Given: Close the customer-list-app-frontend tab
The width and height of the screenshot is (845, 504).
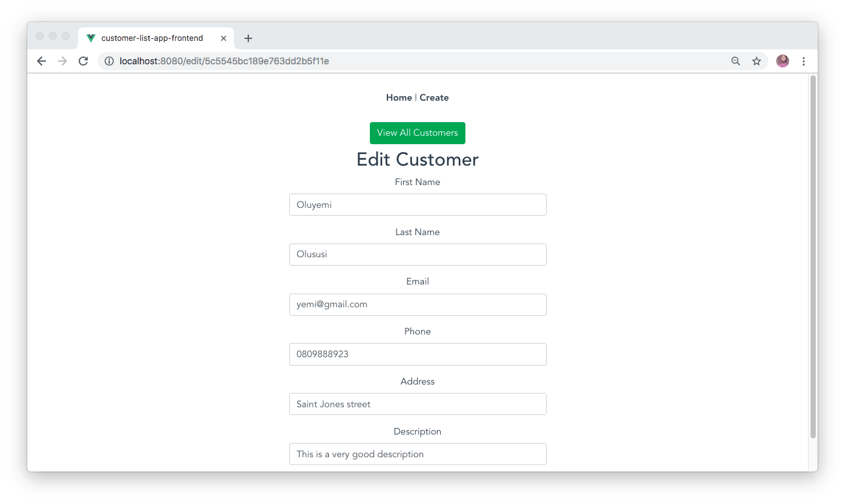Looking at the screenshot, I should [224, 38].
